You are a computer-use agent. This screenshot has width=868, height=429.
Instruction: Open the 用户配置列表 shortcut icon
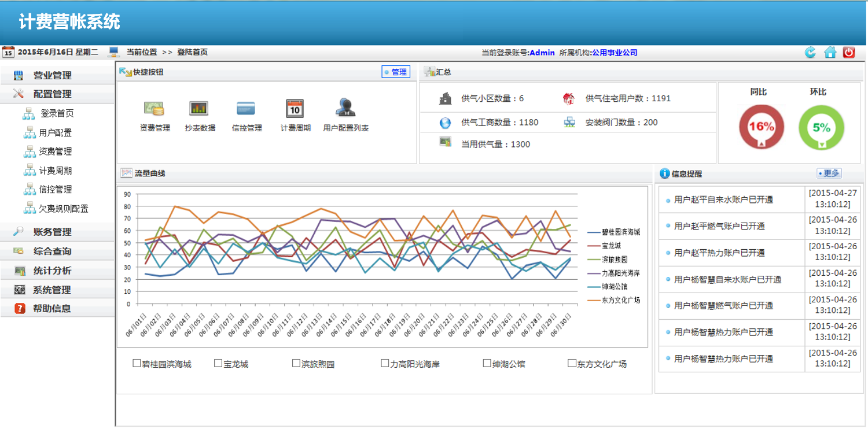[x=345, y=108]
